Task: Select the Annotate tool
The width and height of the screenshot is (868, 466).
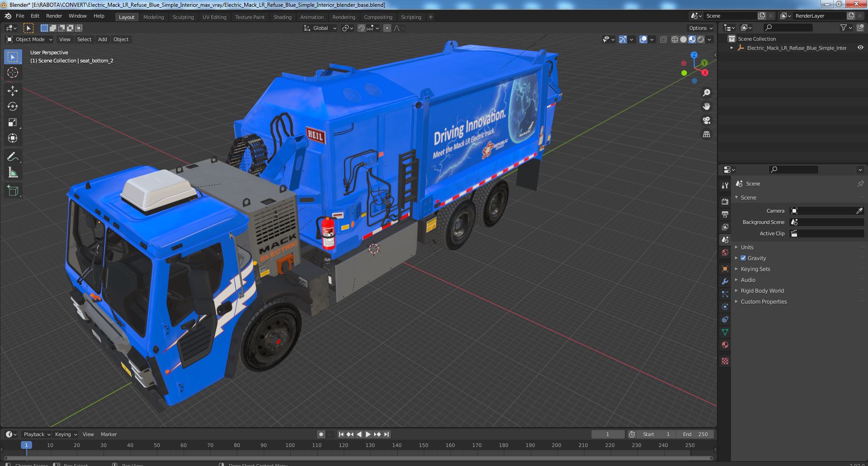Action: click(x=13, y=157)
